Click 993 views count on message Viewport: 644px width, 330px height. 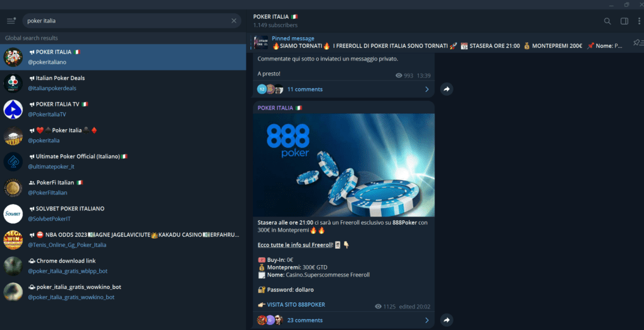[404, 76]
